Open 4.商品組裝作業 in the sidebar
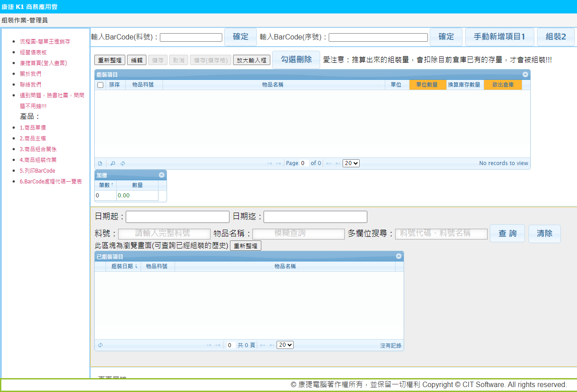577x392 pixels. click(x=38, y=160)
